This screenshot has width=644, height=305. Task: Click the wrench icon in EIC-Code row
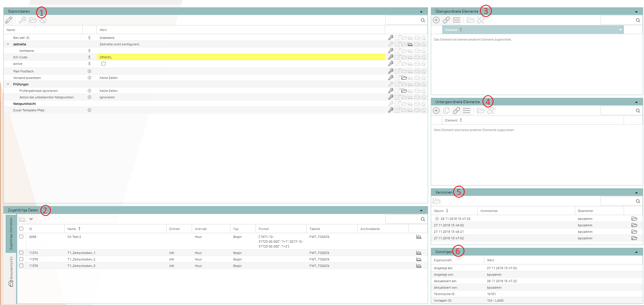(391, 57)
